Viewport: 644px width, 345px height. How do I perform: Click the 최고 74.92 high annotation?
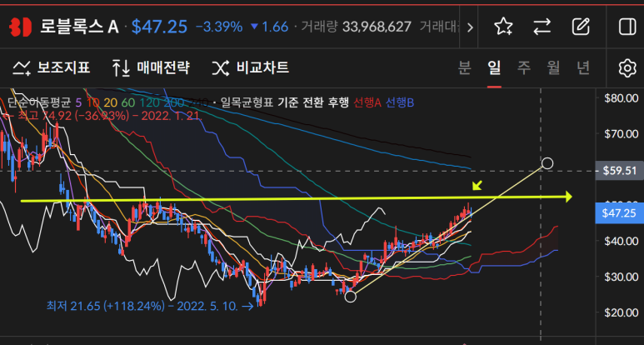pyautogui.click(x=102, y=116)
